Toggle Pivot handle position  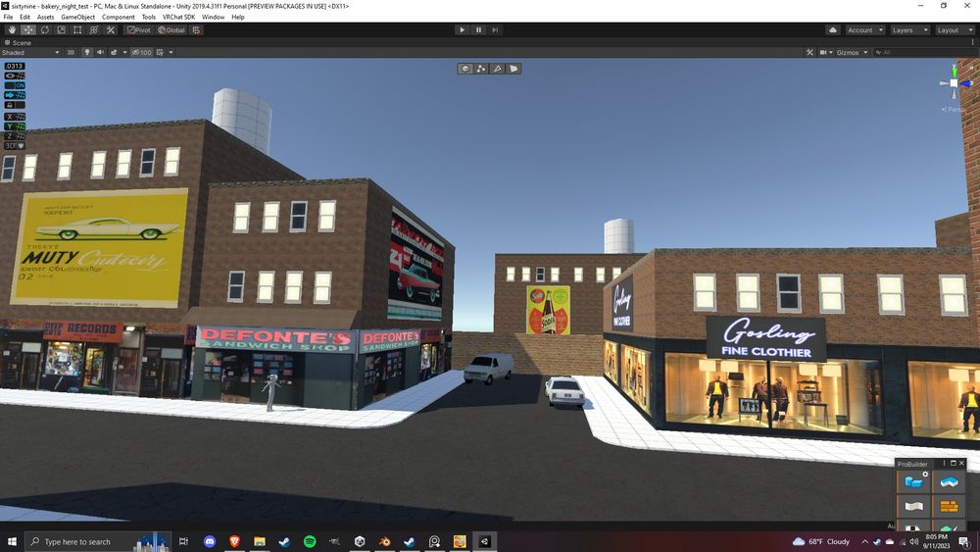139,30
